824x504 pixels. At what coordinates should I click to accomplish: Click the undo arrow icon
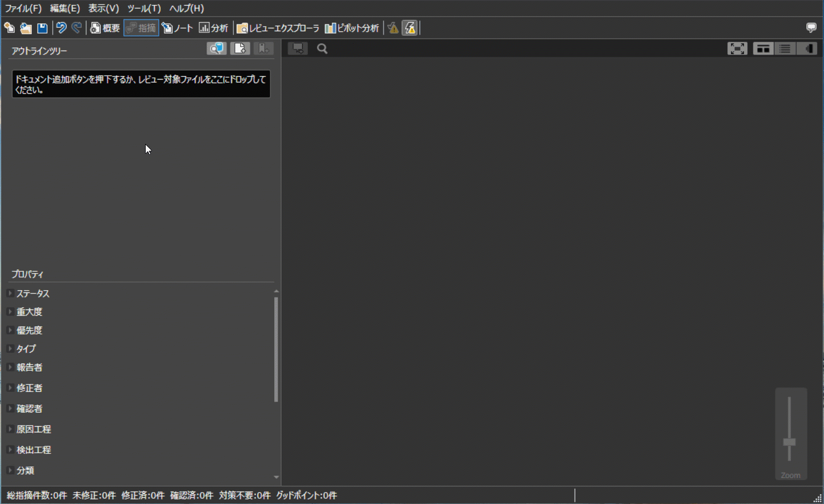coord(61,28)
